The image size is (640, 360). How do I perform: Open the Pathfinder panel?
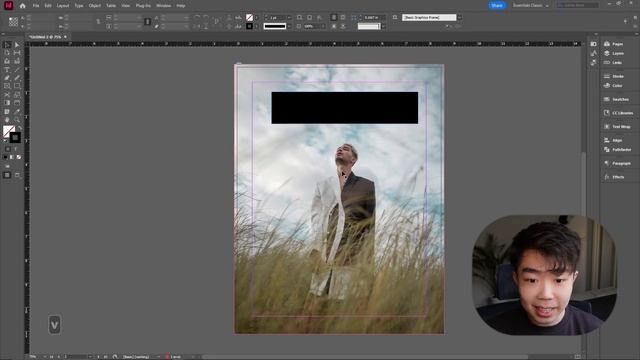click(617, 150)
